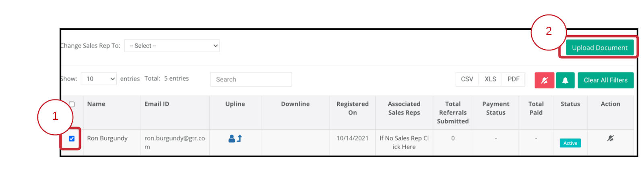Click the red muted-bell notification button
This screenshot has width=644, height=171.
coord(544,80)
